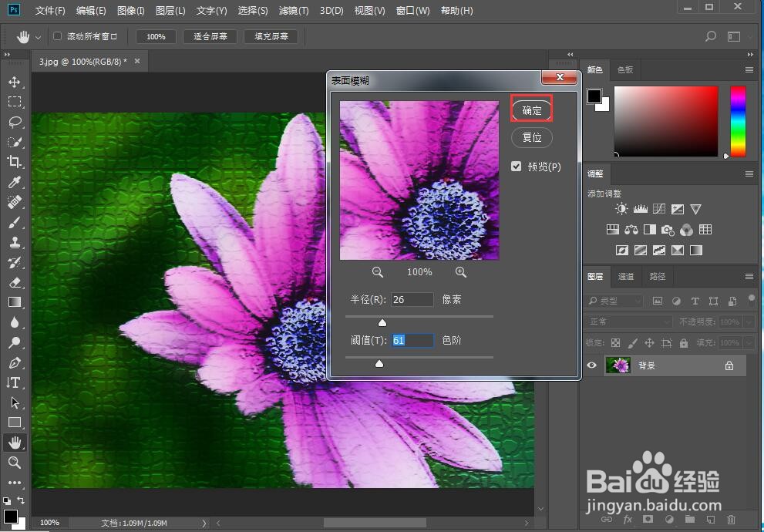Open the Layers panel flyout menu

[x=749, y=277]
